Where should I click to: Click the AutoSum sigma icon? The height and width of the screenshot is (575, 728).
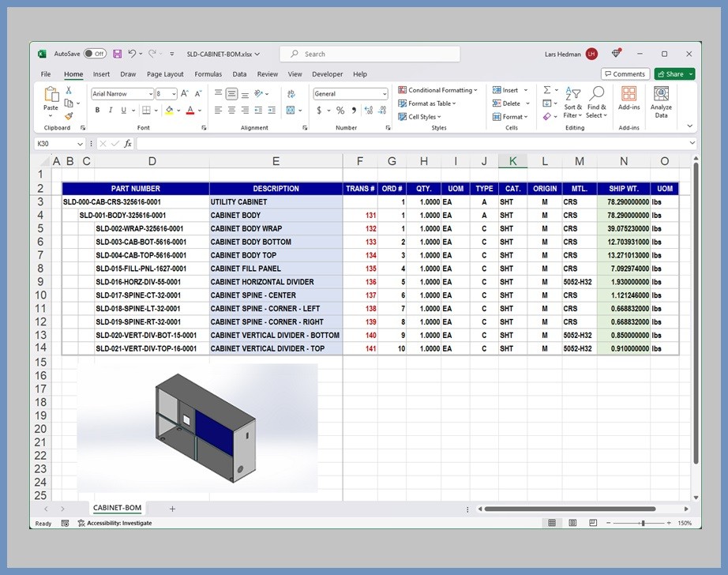pos(547,89)
